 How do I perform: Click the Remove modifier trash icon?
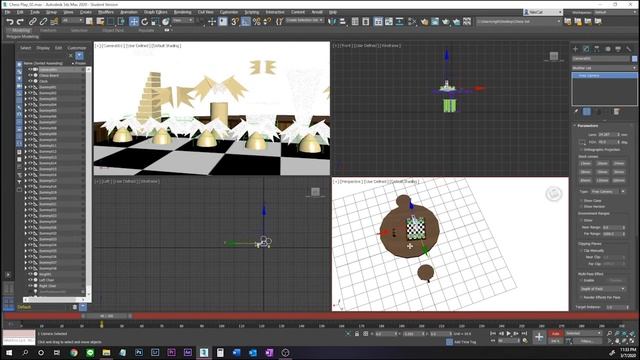click(617, 111)
